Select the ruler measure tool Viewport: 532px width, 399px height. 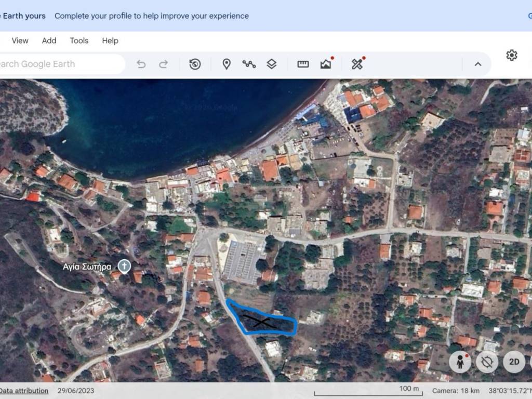(x=303, y=64)
